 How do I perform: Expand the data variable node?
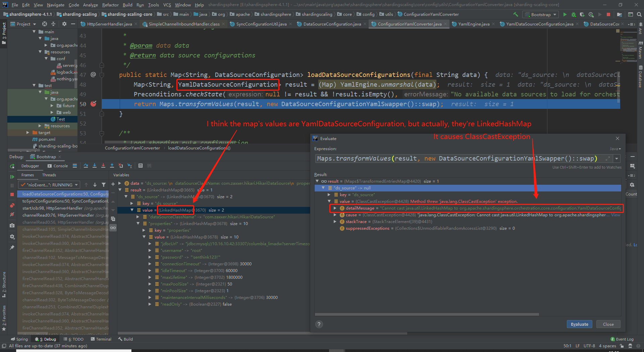click(120, 183)
